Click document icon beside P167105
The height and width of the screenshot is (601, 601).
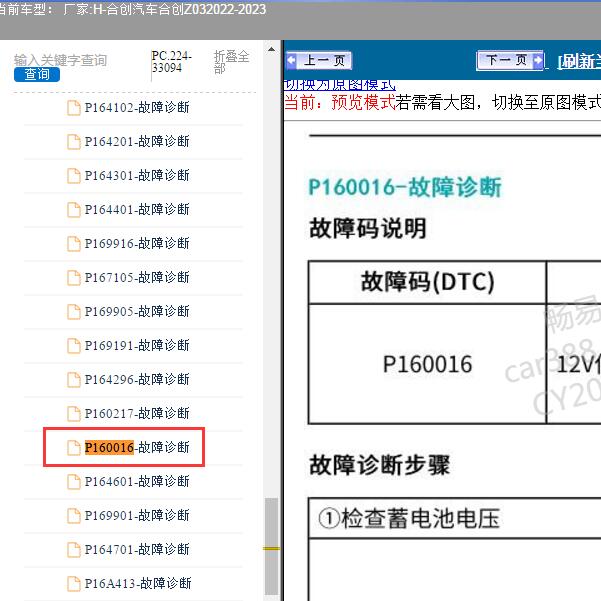point(74,278)
